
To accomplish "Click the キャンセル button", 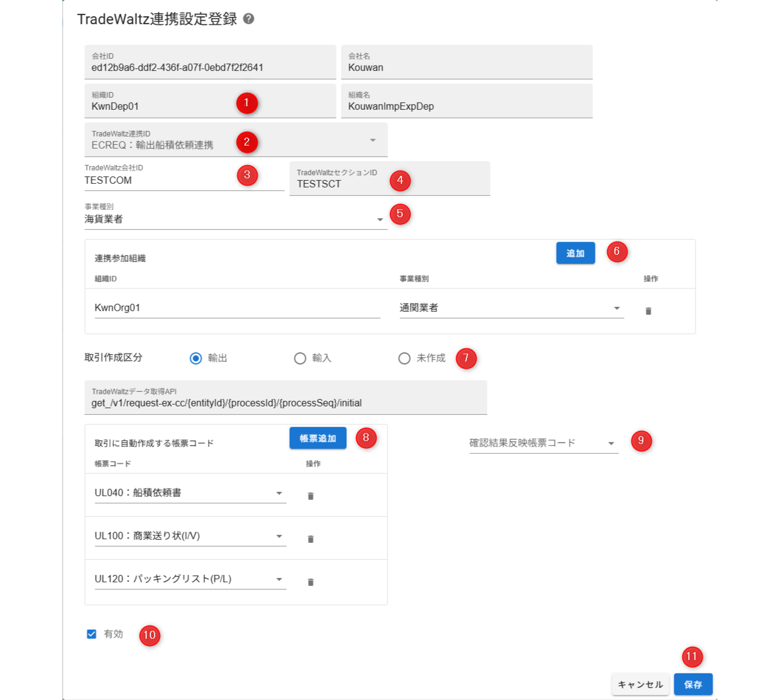I will point(640,684).
